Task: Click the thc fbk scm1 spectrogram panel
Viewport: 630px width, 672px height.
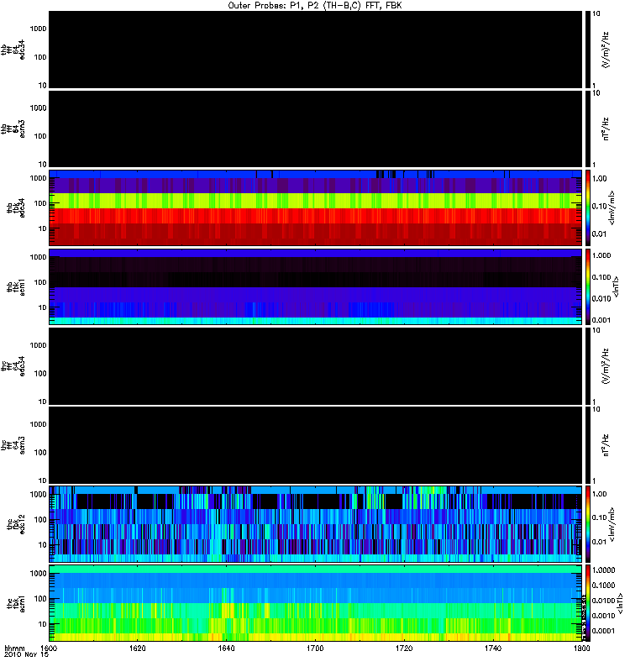Action: click(315, 603)
